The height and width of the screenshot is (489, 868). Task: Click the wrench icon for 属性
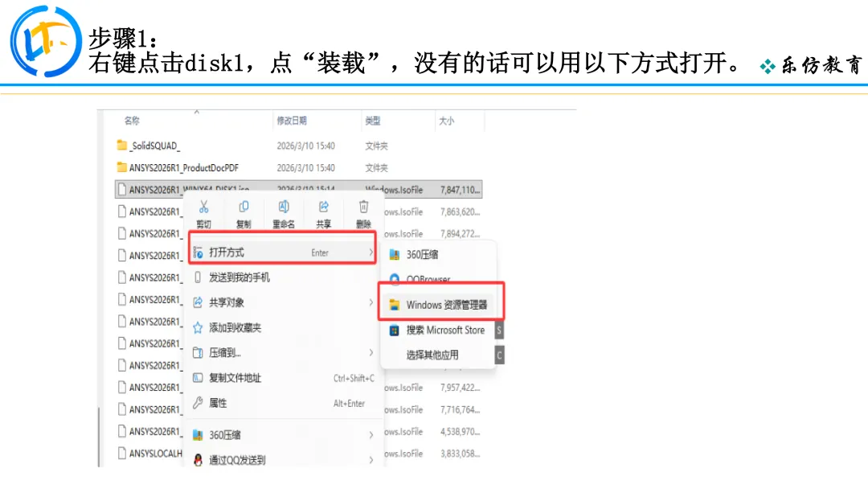click(x=198, y=403)
